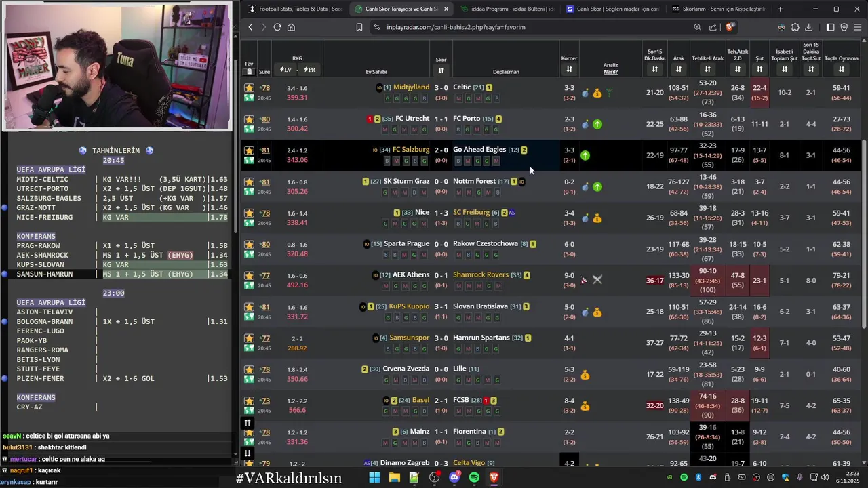Open the browser extensions puzzle icon

tap(795, 27)
